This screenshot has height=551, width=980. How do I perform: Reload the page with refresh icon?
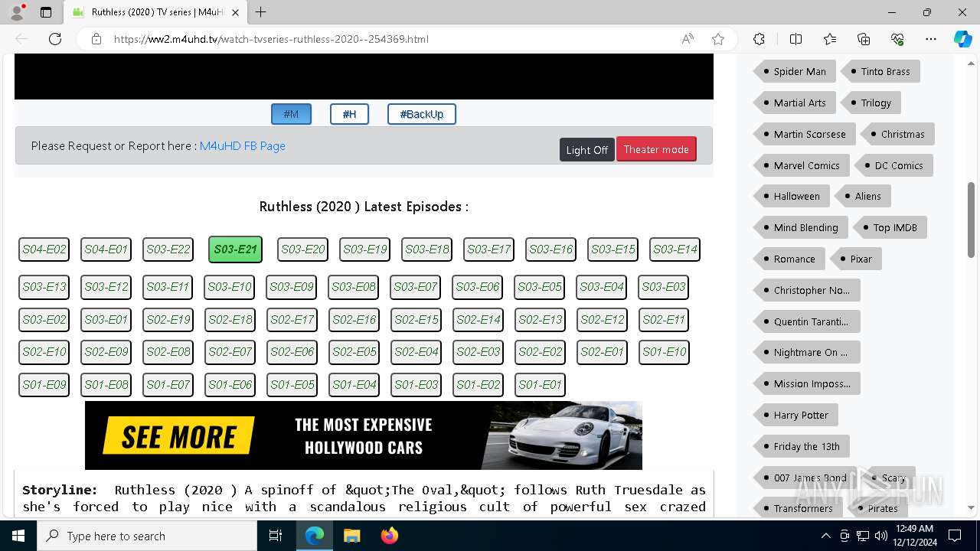click(55, 39)
